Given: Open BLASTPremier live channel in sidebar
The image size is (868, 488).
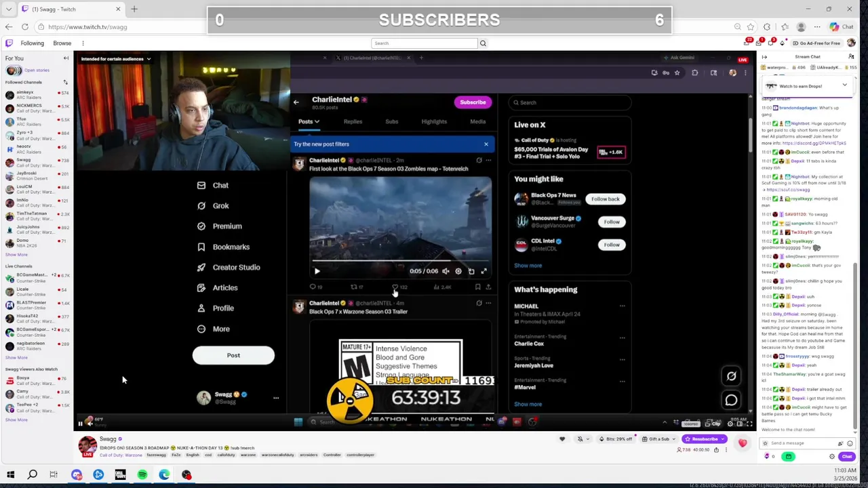Looking at the screenshot, I should (x=37, y=305).
